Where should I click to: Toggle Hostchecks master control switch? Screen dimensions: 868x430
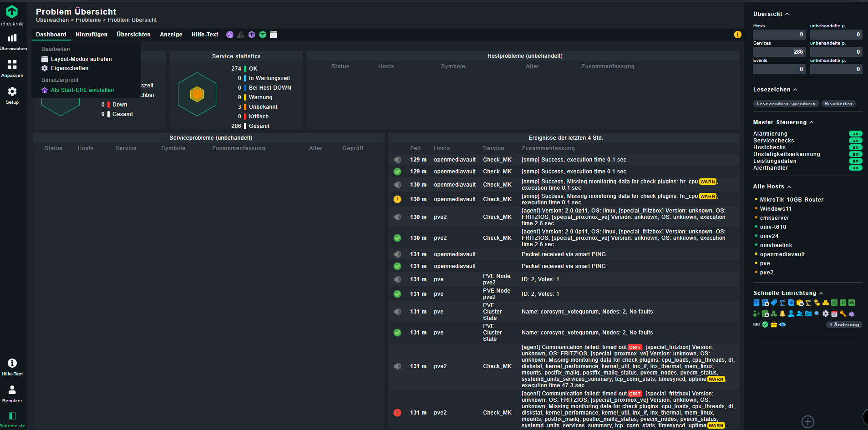pyautogui.click(x=856, y=147)
